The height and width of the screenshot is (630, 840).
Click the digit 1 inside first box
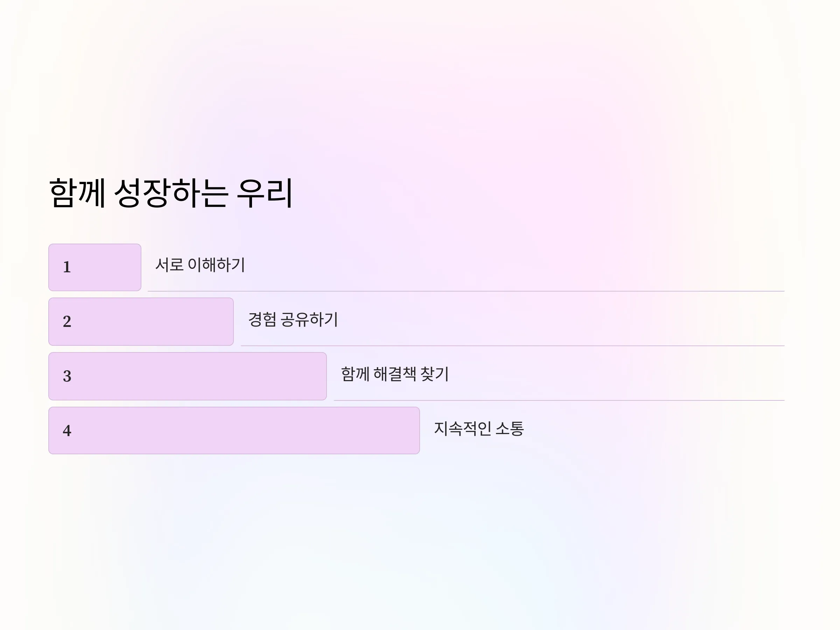tap(67, 267)
